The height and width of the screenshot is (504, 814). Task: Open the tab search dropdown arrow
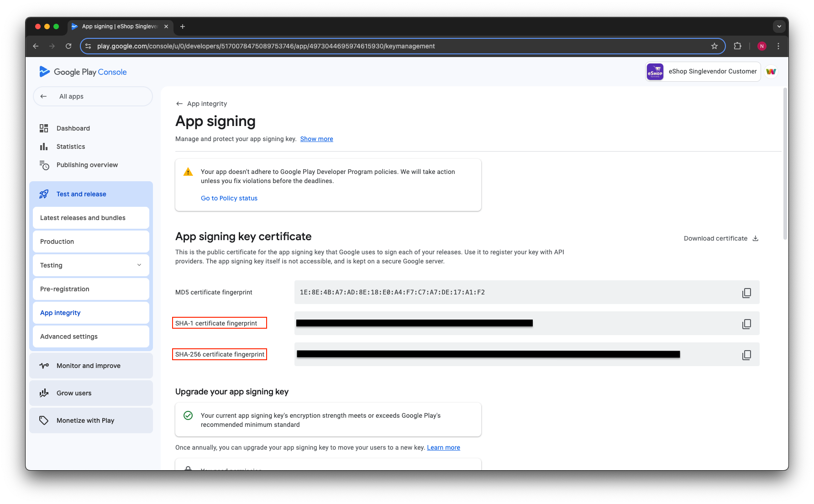click(779, 26)
